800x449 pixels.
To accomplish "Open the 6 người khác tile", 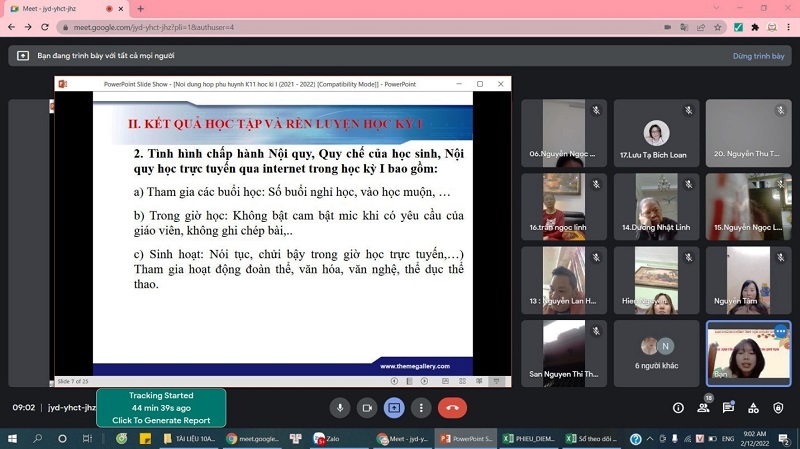I will [656, 352].
